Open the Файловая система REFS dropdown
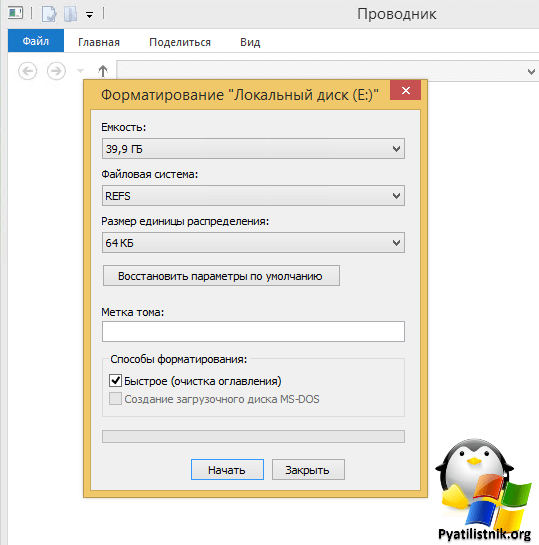 (x=253, y=196)
